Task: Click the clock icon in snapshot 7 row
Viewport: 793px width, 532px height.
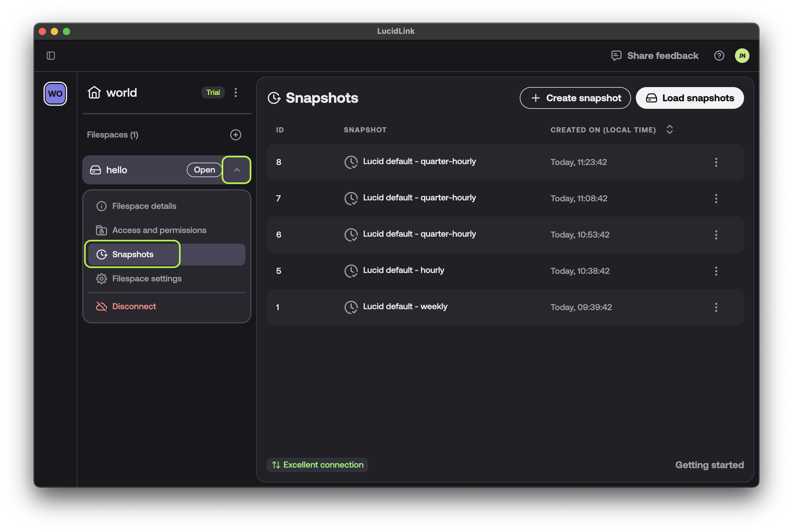Action: tap(351, 199)
